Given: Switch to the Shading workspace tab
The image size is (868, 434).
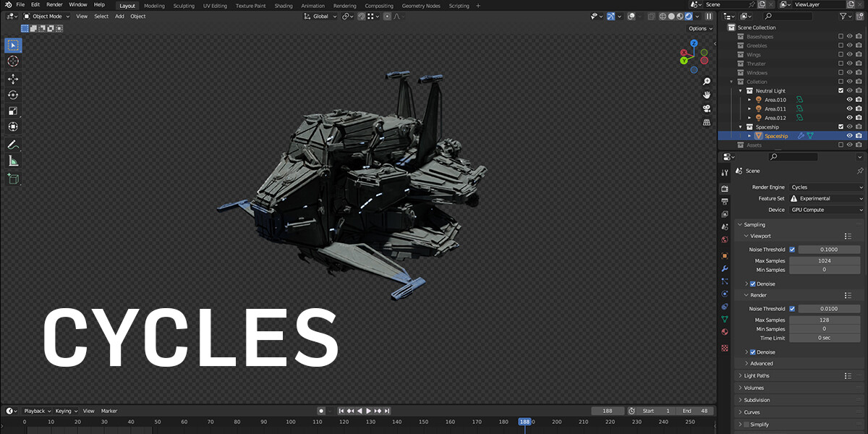Looking at the screenshot, I should [x=284, y=5].
